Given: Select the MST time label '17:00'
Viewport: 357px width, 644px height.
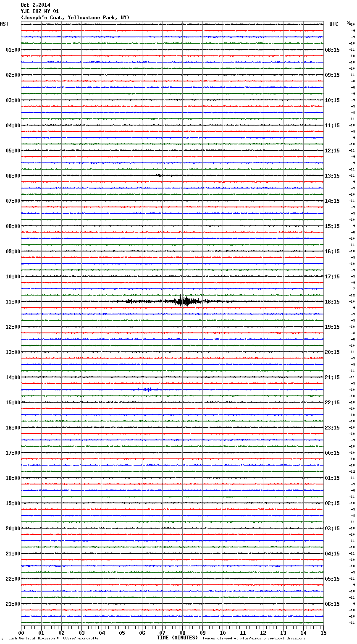Looking at the screenshot, I should click(x=13, y=453).
